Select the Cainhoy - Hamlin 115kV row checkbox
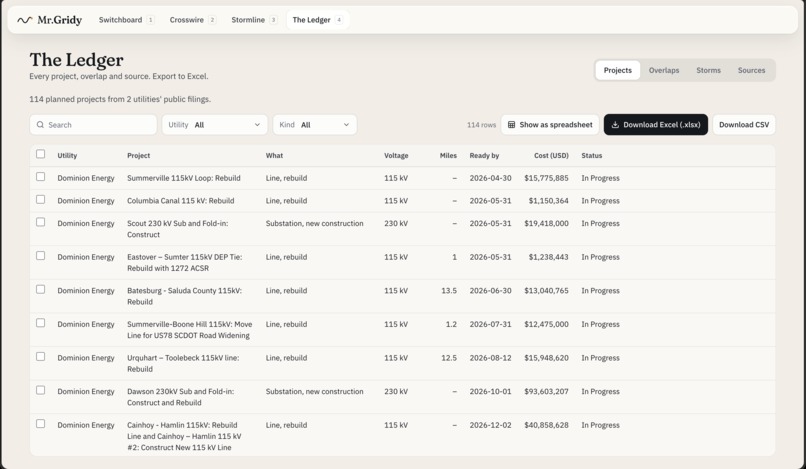806x469 pixels. coord(41,423)
